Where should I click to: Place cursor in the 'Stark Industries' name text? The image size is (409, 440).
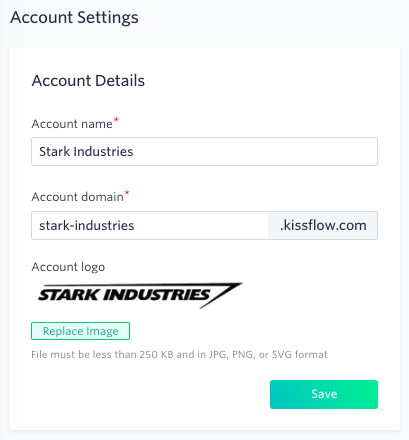86,152
